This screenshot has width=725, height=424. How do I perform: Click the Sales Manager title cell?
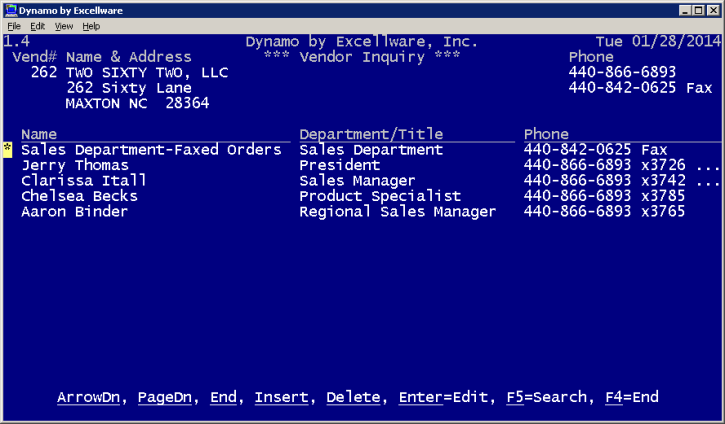coord(357,180)
